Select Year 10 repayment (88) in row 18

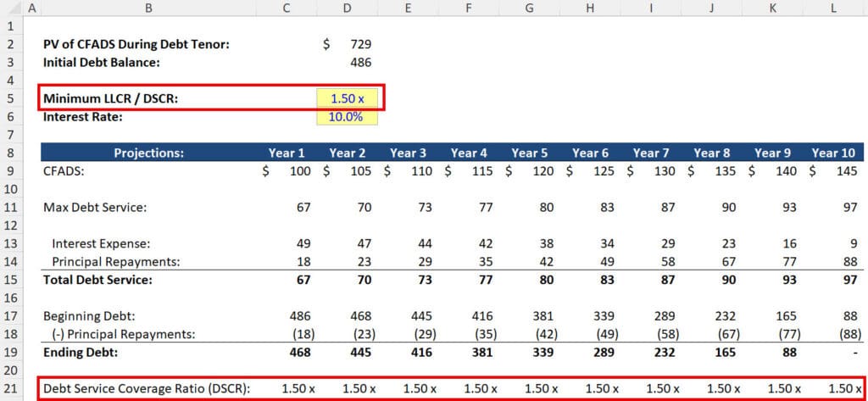coord(850,334)
